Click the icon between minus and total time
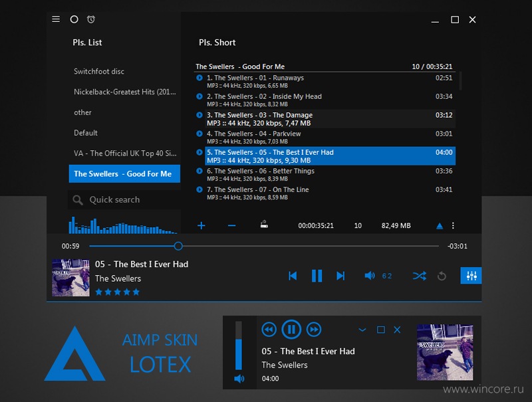 pos(264,225)
